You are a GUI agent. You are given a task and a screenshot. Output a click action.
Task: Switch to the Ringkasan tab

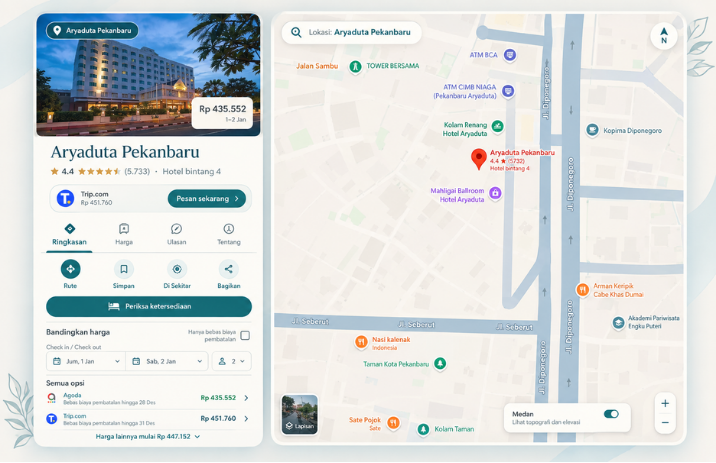69,235
